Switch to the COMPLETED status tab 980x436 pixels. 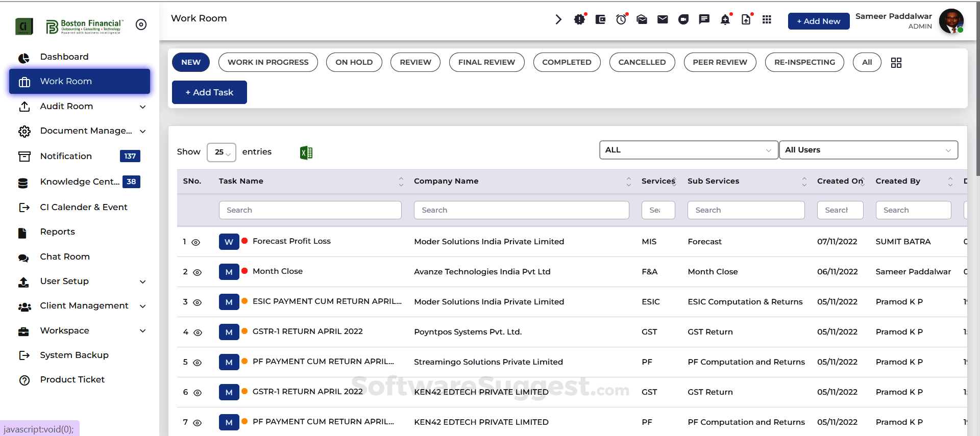(567, 62)
